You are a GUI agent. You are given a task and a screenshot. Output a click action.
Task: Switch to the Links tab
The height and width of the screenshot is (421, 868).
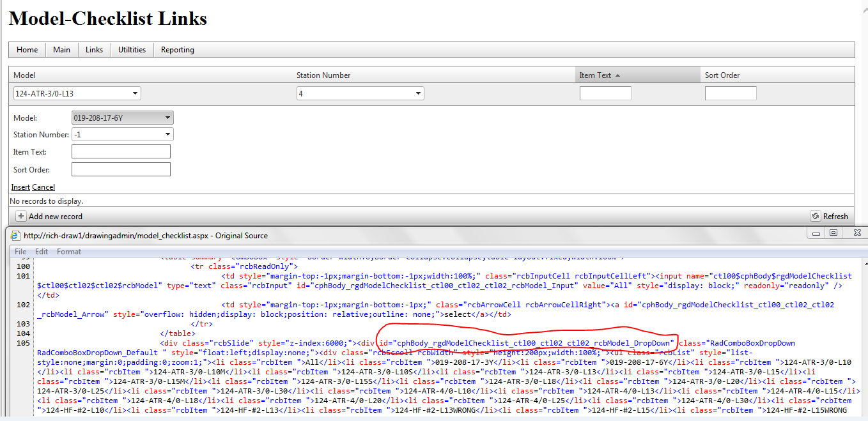[94, 49]
